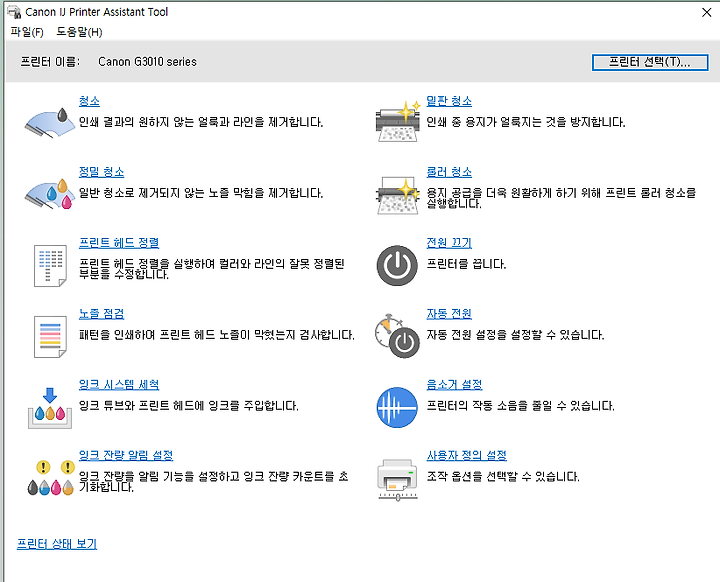Screen dimensions: 720x582
Task: Click the Roller Cleaning (롤러 청소) icon
Action: tap(398, 195)
